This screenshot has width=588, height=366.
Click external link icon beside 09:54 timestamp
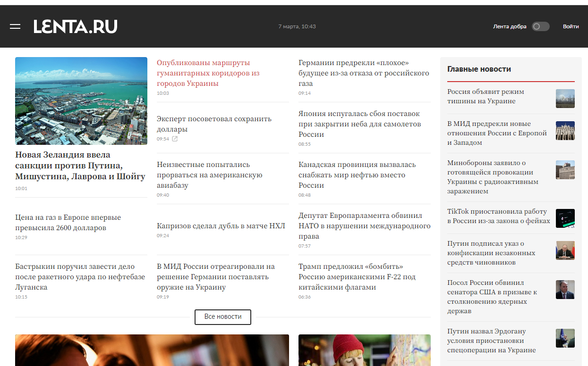coord(175,139)
